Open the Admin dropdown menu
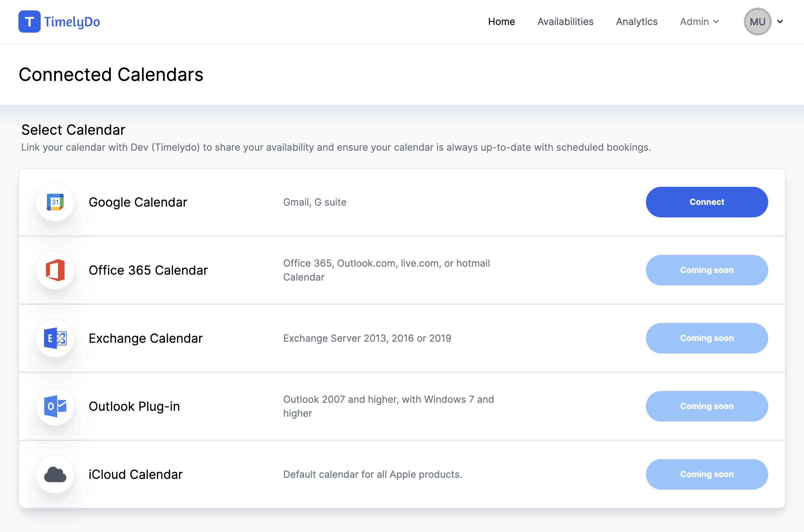Viewport: 804px width, 532px height. (x=699, y=22)
